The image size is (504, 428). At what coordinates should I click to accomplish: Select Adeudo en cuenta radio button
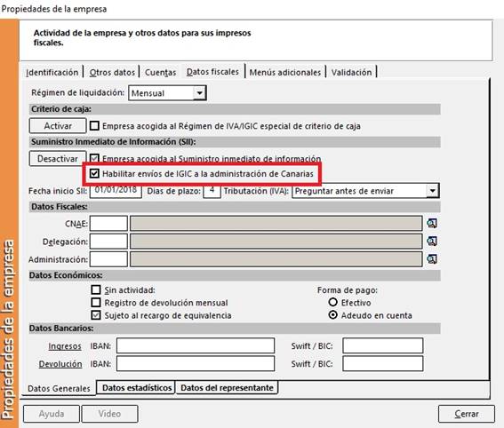(x=333, y=315)
